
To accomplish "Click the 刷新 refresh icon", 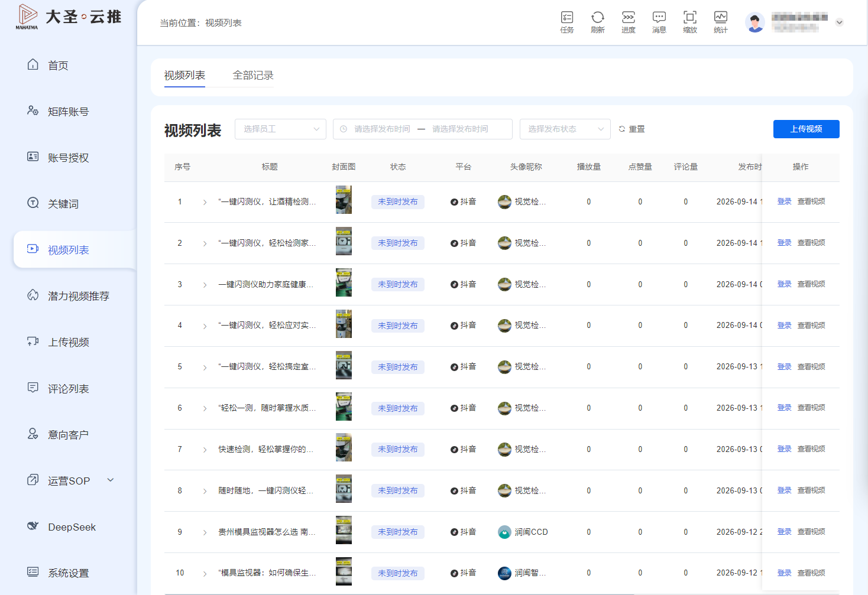I will (x=598, y=22).
